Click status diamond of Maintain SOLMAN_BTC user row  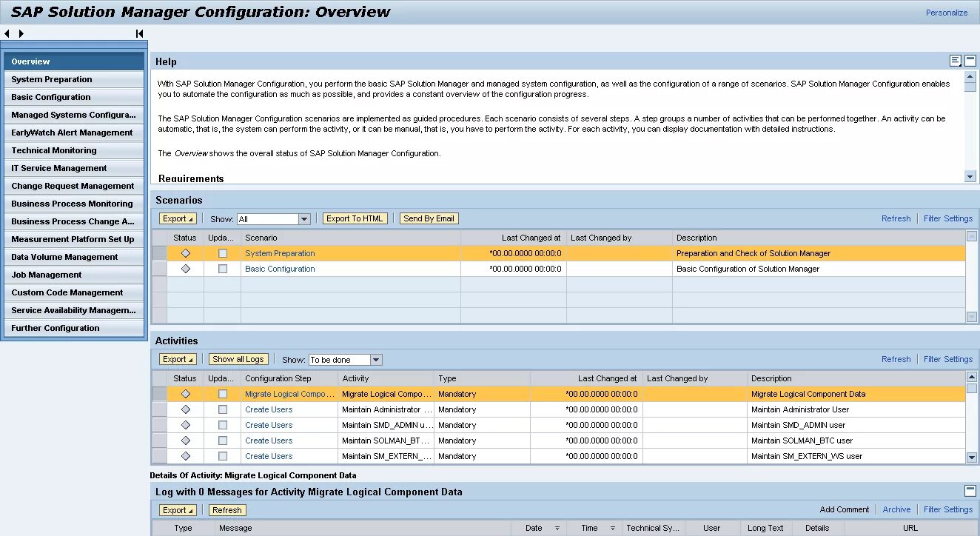(x=186, y=440)
